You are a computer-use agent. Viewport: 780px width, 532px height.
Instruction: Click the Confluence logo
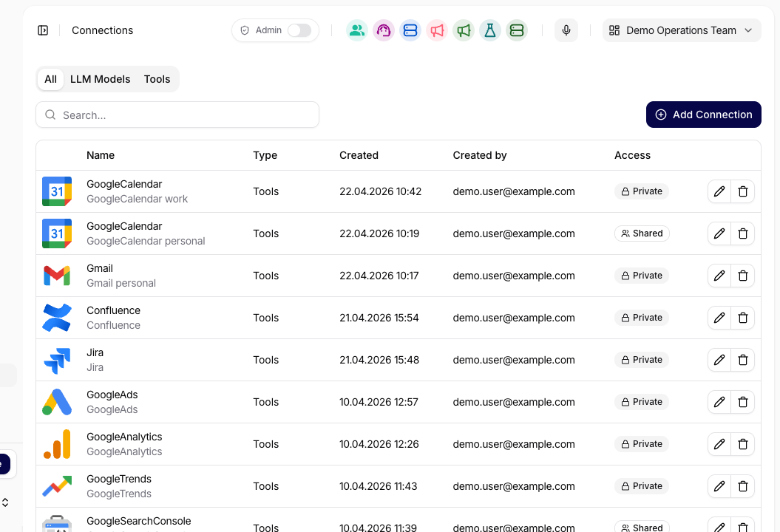[57, 318]
